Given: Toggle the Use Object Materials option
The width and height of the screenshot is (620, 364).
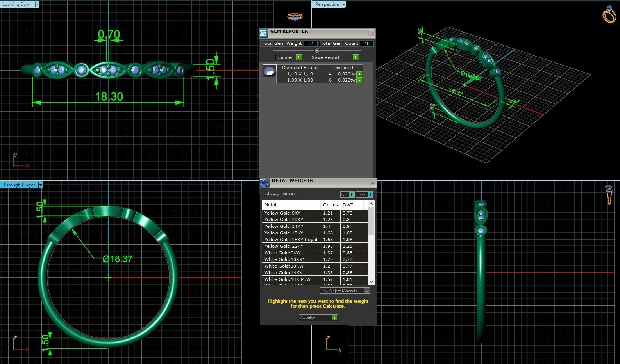Looking at the screenshot, I should (345, 291).
